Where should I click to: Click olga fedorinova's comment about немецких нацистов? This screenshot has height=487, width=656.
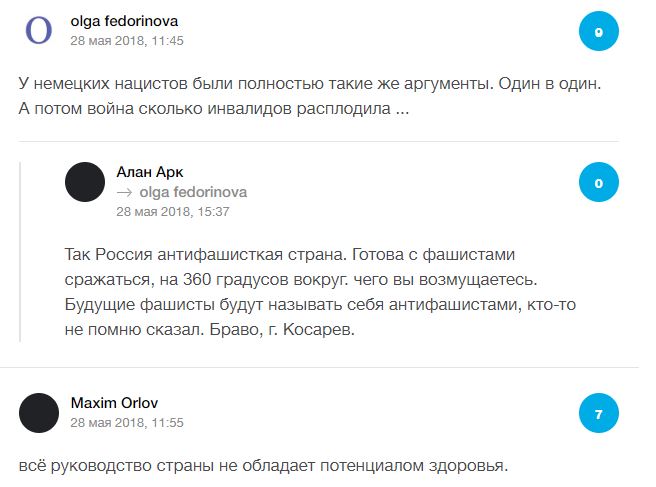(x=310, y=96)
